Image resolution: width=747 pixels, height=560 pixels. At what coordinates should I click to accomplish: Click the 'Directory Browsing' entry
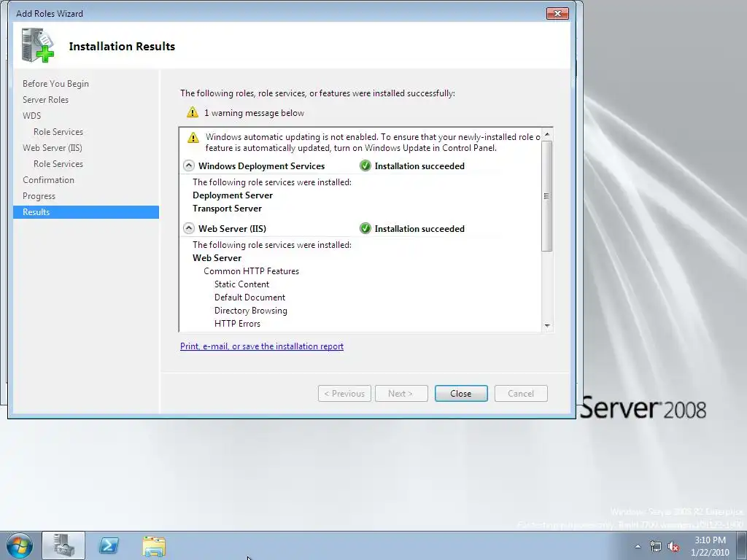coord(251,311)
